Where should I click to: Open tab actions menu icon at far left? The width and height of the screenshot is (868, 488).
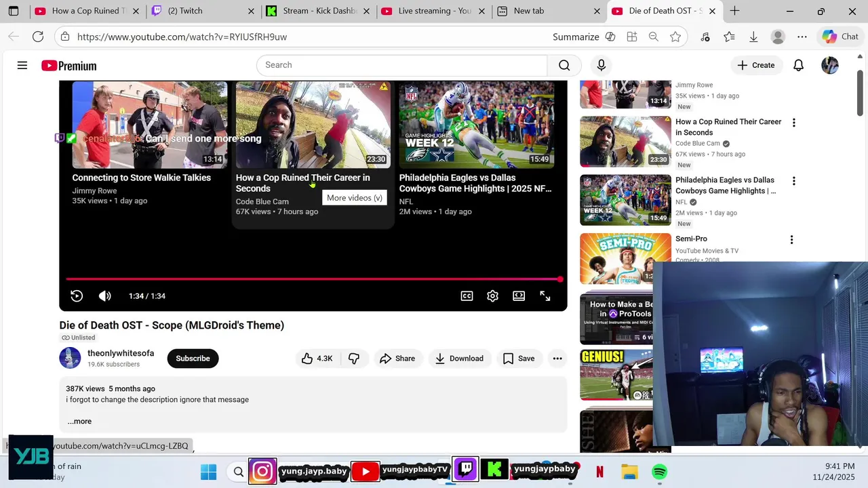pos(14,11)
